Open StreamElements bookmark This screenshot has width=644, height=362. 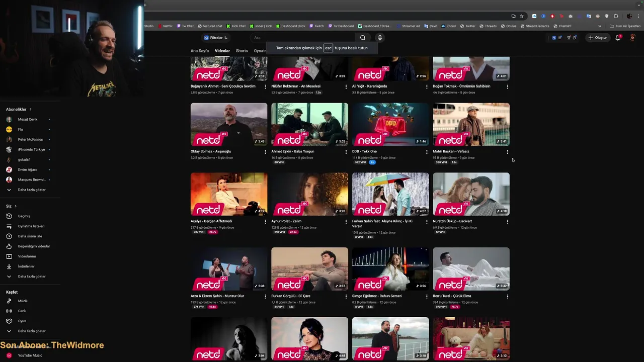coord(535,26)
